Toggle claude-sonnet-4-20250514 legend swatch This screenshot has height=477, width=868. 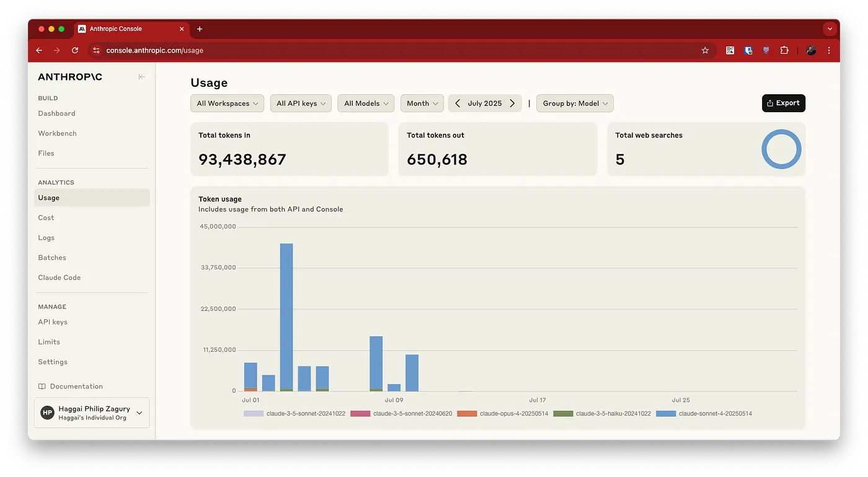666,413
